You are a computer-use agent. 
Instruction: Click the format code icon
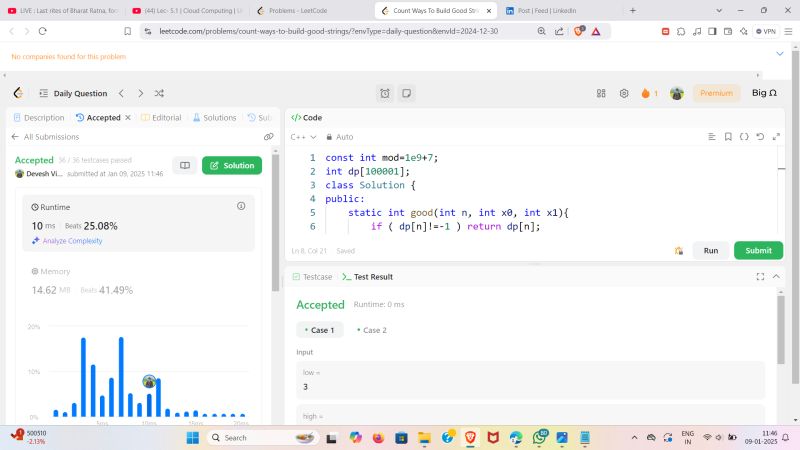[x=712, y=137]
